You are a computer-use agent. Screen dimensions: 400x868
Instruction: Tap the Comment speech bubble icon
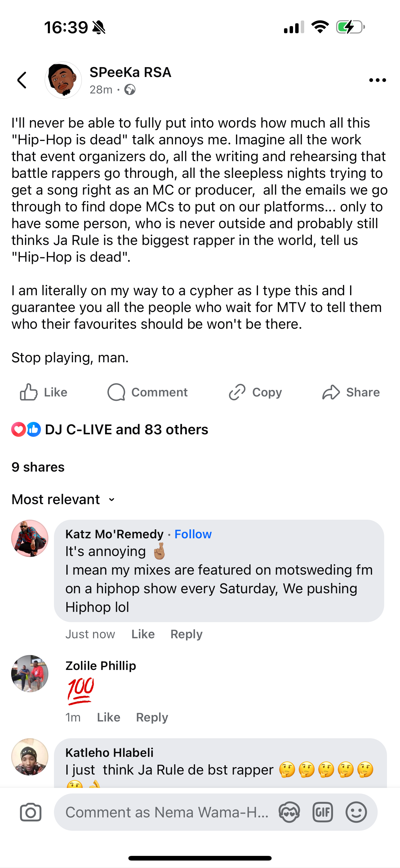116,392
